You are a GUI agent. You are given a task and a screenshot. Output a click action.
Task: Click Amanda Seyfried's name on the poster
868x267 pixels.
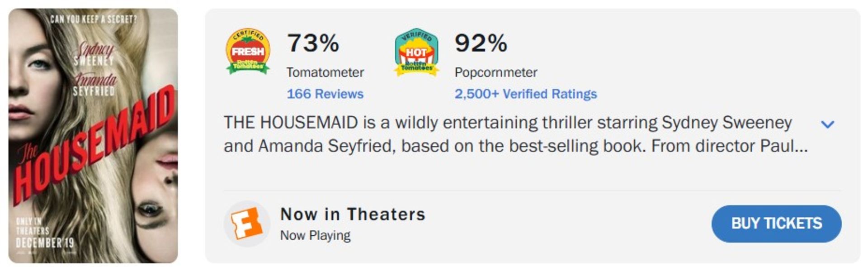(x=94, y=85)
